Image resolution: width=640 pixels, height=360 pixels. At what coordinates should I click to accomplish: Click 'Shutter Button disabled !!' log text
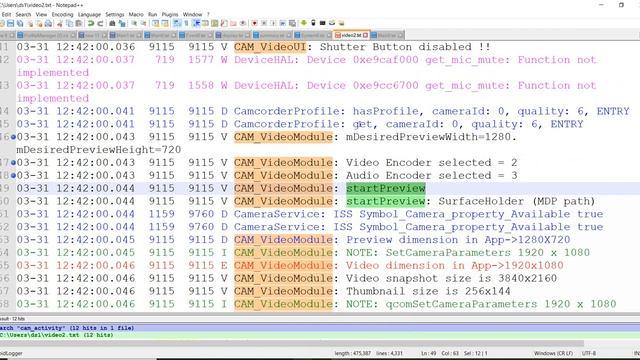pos(405,47)
